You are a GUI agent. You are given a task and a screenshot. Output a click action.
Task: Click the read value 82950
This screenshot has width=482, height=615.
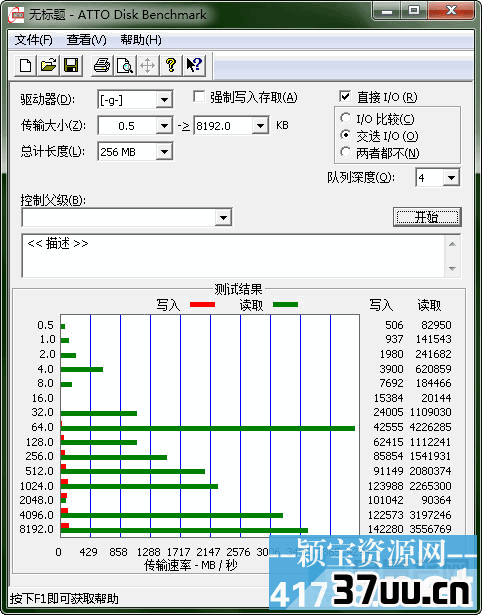point(436,325)
